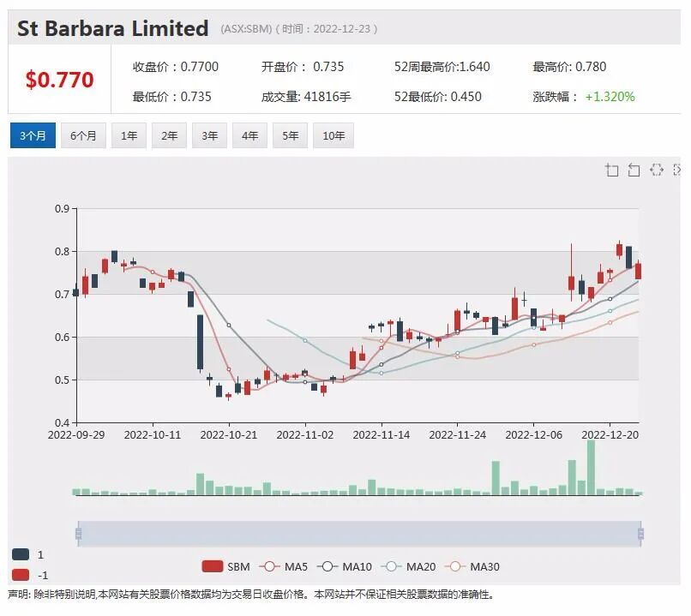Screen dimensions: 691x616
Task: Click the 2022-12-20 axis date label
Action: click(610, 434)
